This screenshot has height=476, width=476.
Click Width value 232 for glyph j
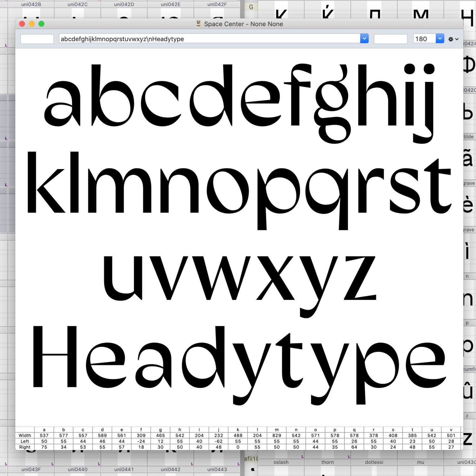click(219, 435)
